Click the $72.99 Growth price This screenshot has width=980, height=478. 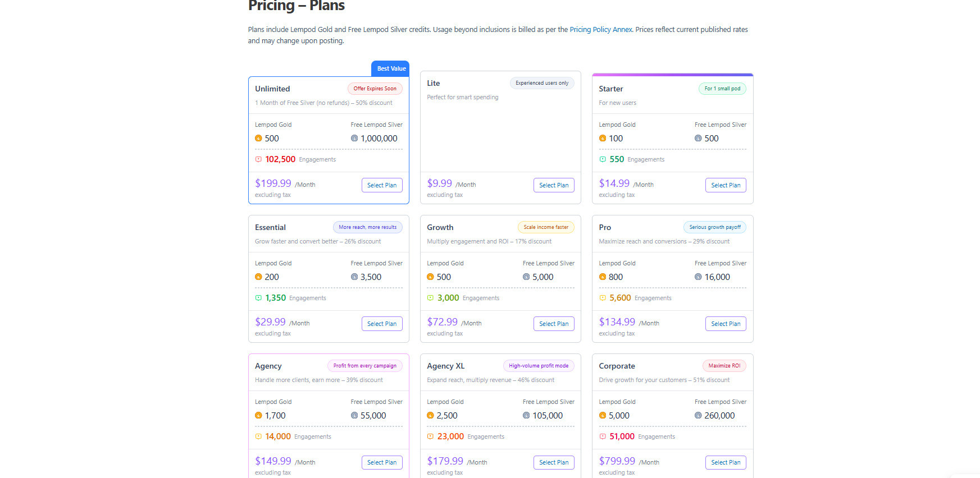(x=442, y=322)
